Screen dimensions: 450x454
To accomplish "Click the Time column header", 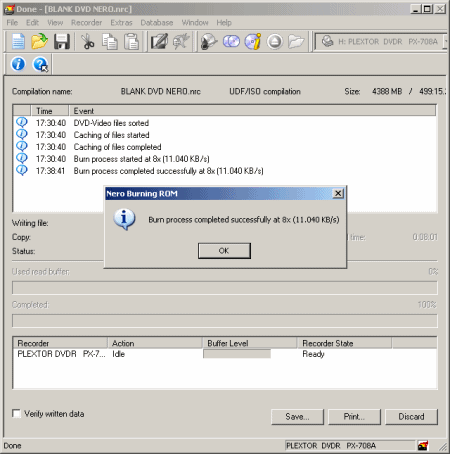I will tap(50, 111).
